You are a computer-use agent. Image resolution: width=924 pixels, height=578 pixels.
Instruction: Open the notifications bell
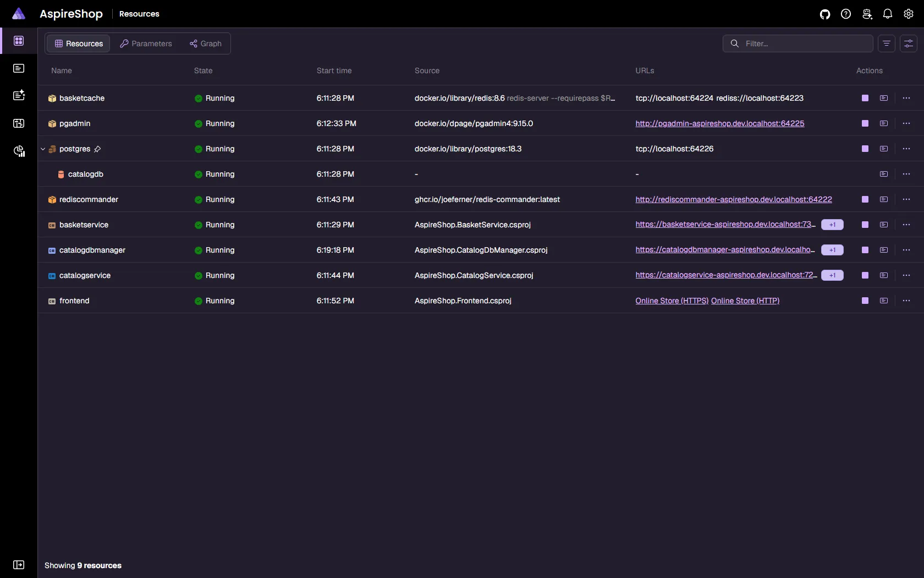tap(888, 14)
